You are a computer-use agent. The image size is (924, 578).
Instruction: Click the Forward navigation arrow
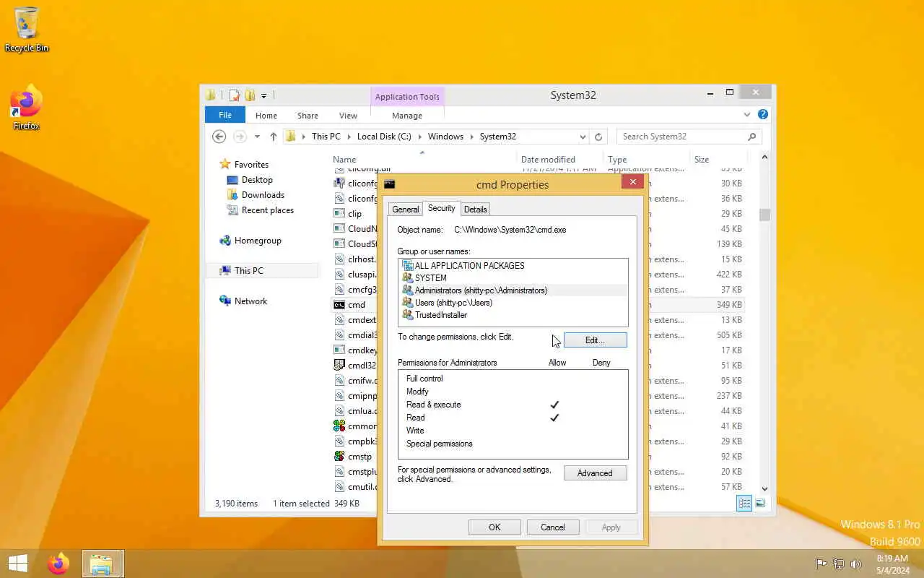click(240, 137)
